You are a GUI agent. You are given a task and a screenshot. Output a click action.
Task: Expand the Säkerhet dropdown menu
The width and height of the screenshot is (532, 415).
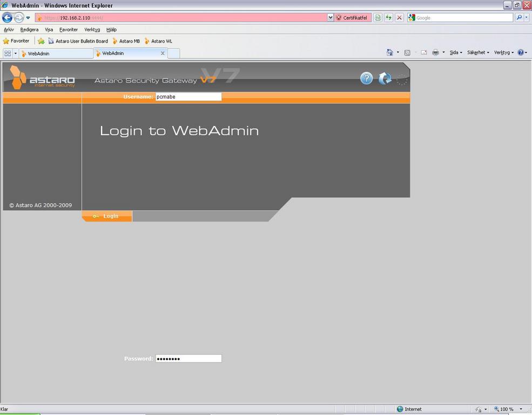point(478,52)
